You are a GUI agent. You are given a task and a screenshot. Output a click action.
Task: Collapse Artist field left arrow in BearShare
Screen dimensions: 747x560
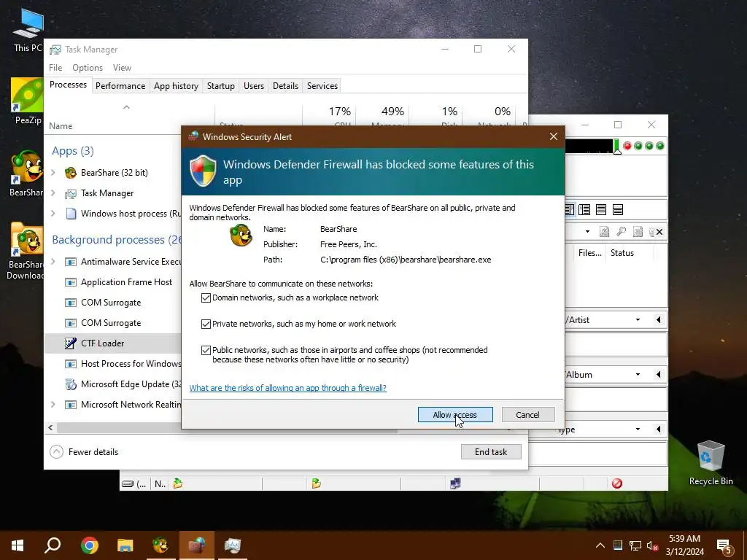coord(659,320)
